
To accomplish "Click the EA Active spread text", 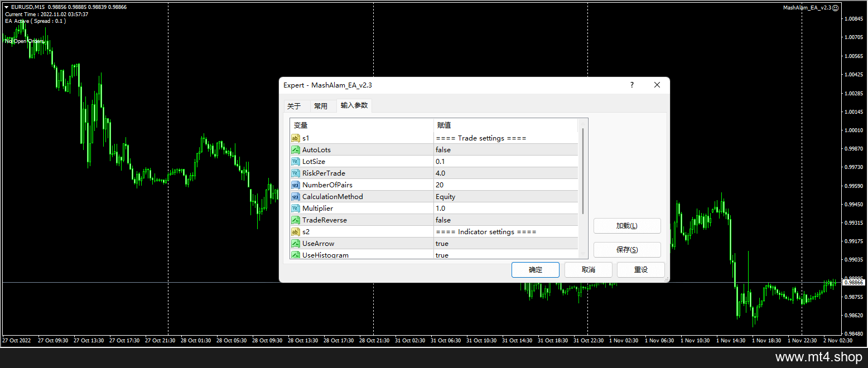I will click(x=35, y=21).
